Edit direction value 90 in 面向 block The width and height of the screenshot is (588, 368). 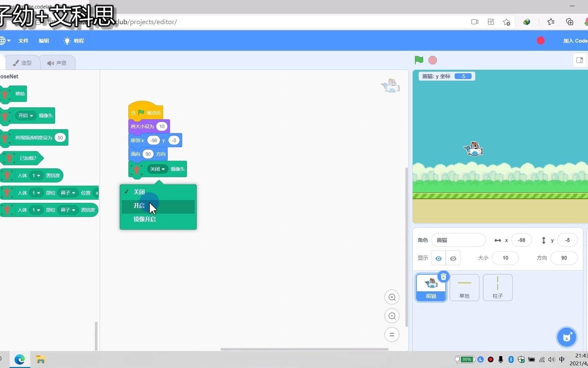point(148,154)
